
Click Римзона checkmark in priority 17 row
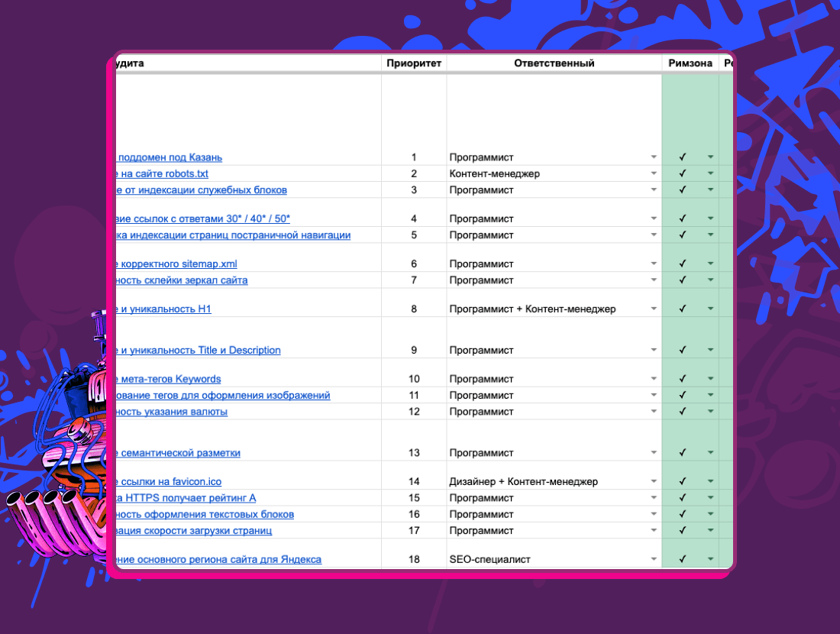click(683, 531)
